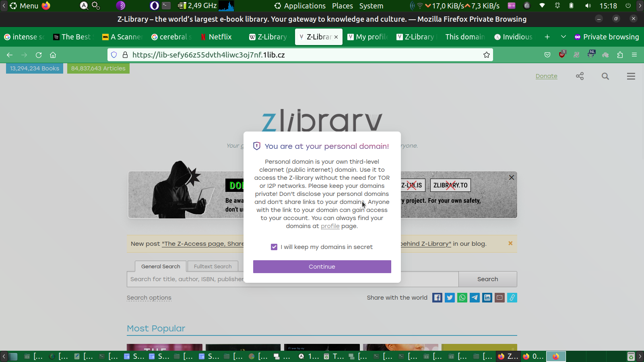Bookmark this page with the star

pyautogui.click(x=487, y=55)
